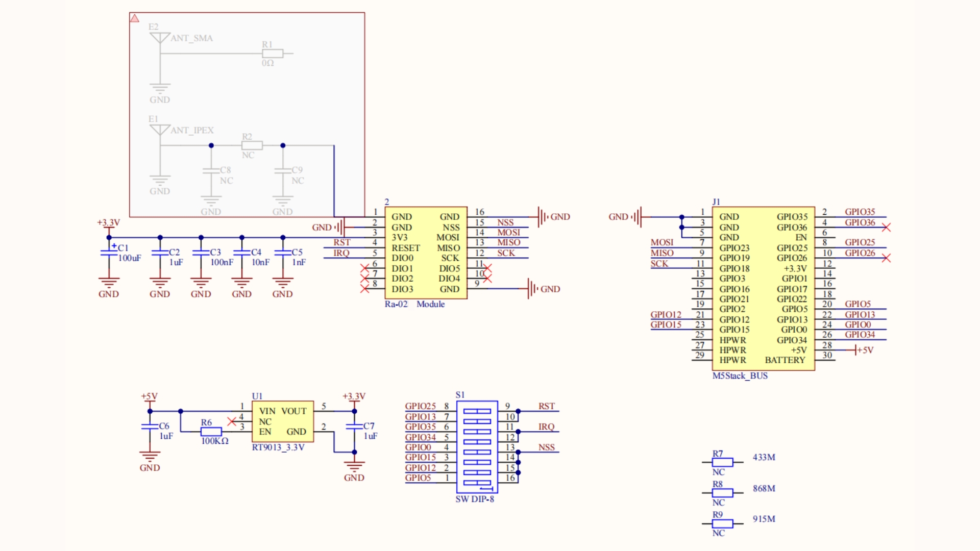Select the C7 1uF capacitor symbol

(354, 427)
